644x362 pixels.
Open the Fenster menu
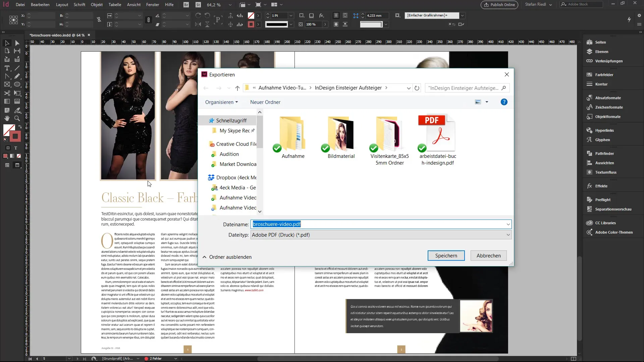pyautogui.click(x=153, y=5)
